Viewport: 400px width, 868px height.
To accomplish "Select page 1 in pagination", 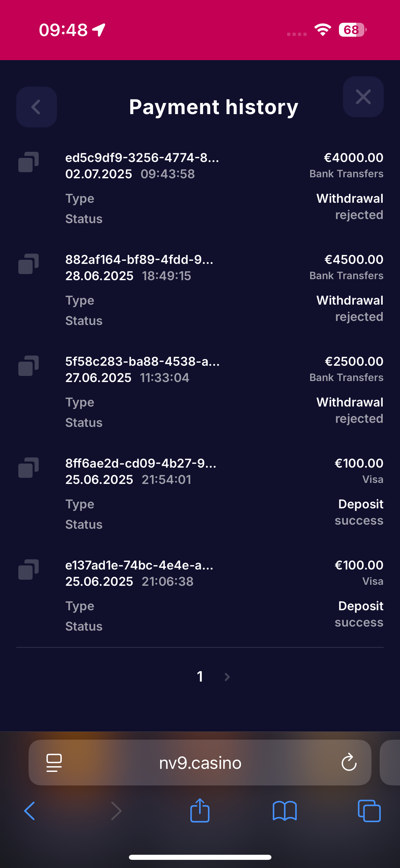I will tap(200, 676).
